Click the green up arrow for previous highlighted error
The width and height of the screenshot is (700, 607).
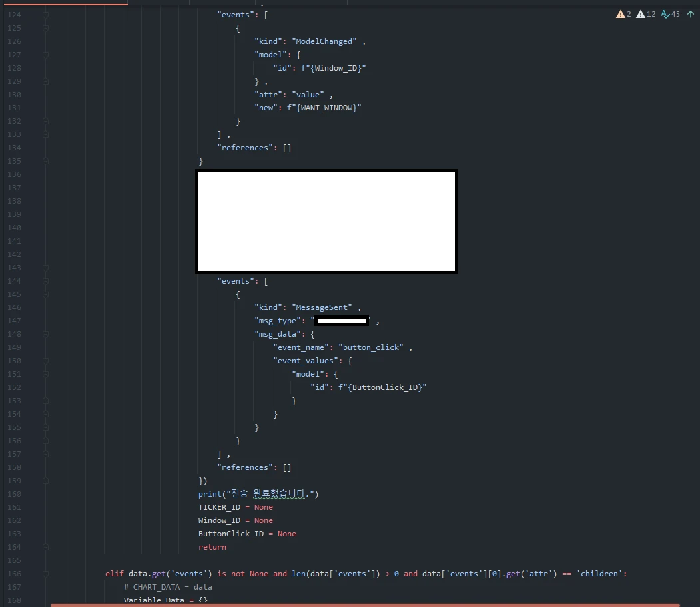[691, 14]
